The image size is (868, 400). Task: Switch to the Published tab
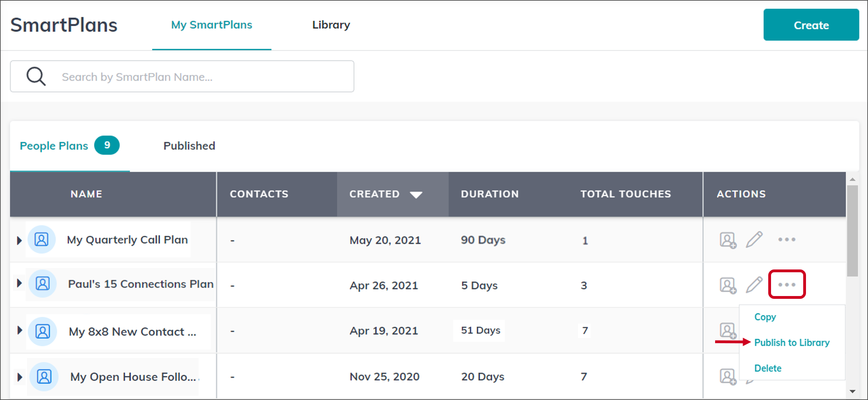(x=189, y=146)
